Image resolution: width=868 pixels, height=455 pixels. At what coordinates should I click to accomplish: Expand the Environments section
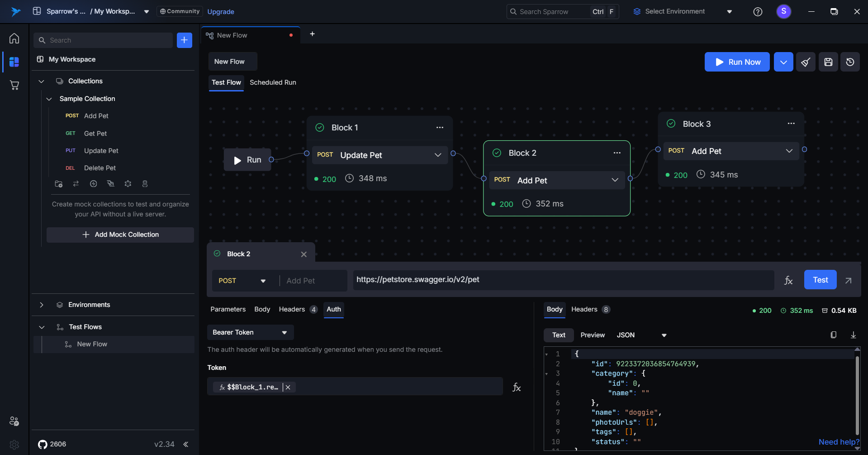click(42, 305)
